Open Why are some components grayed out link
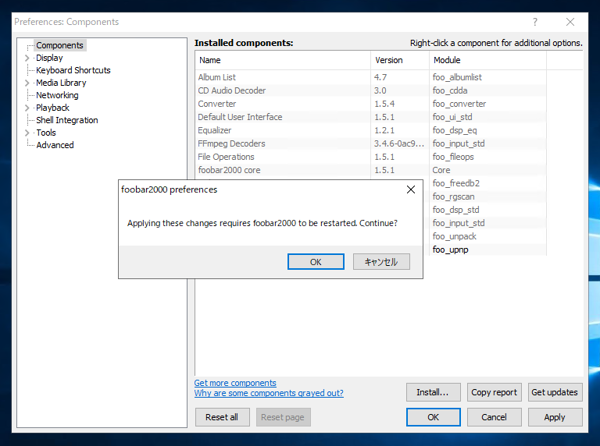The height and width of the screenshot is (446, 600). point(269,393)
